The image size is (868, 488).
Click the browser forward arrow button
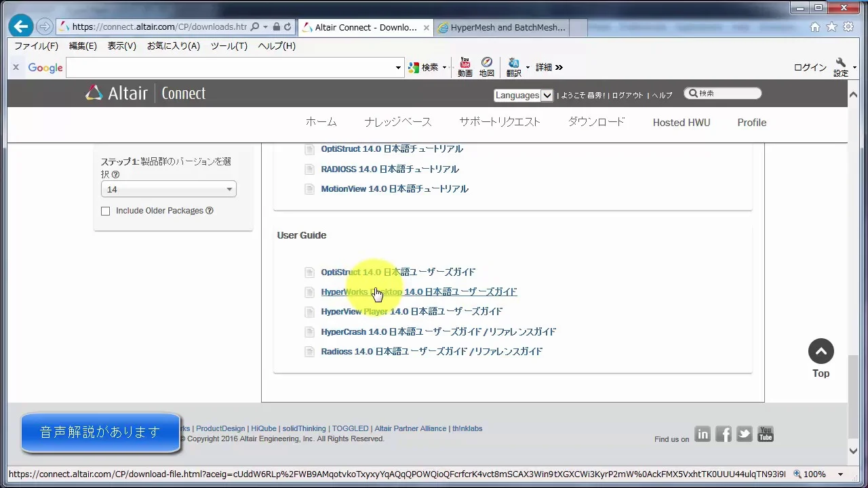pyautogui.click(x=44, y=27)
